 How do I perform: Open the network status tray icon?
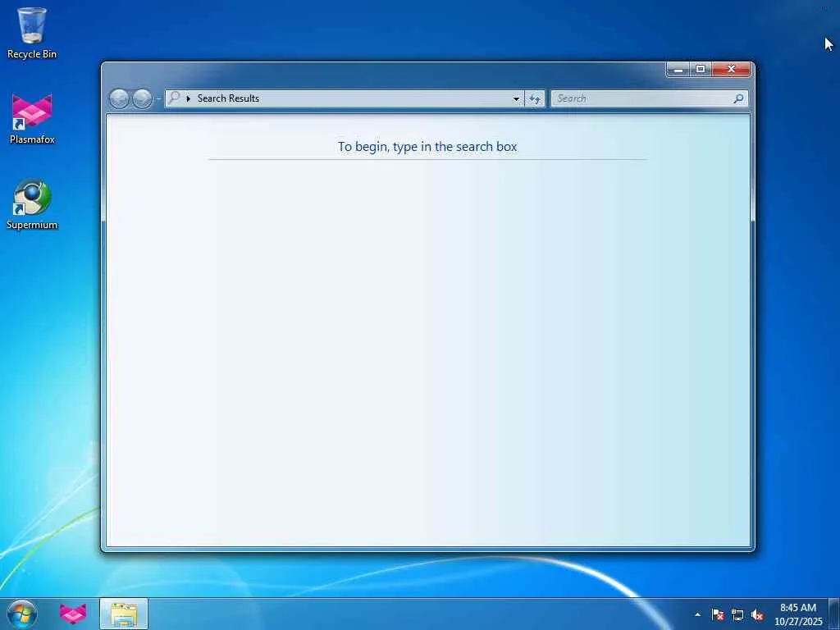(x=737, y=614)
